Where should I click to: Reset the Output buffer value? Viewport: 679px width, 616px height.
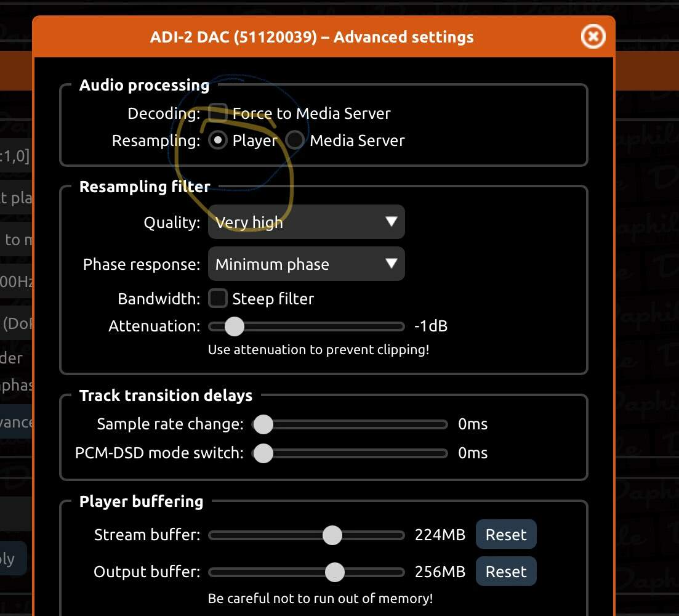point(506,572)
